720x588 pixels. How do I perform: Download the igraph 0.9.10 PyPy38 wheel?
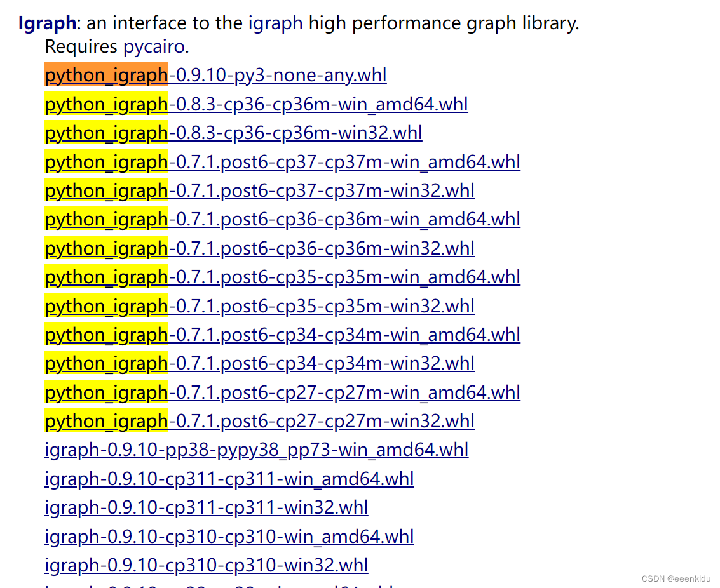click(255, 450)
